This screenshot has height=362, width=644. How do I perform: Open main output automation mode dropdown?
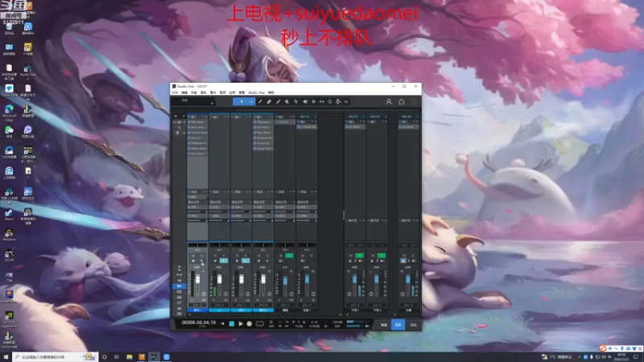pos(408,306)
